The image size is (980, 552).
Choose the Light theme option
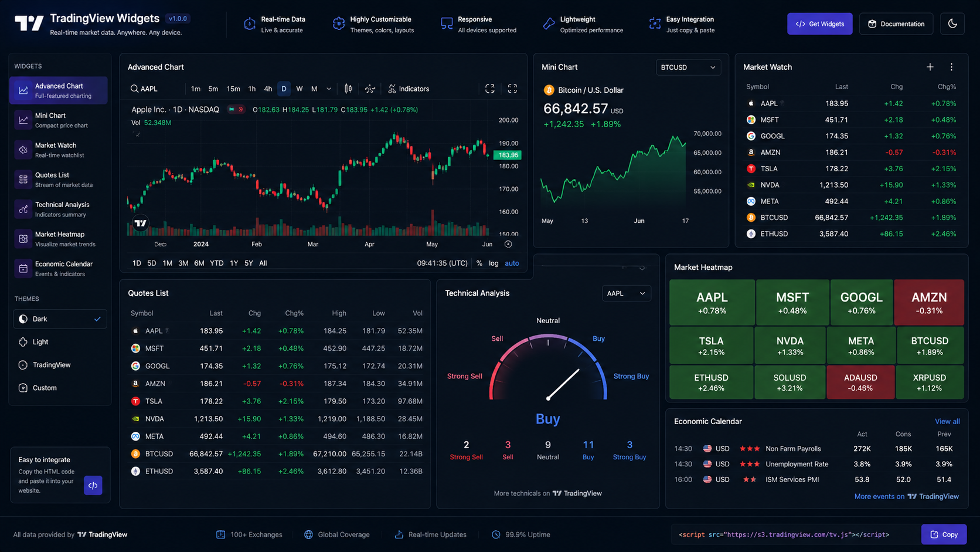[60, 342]
